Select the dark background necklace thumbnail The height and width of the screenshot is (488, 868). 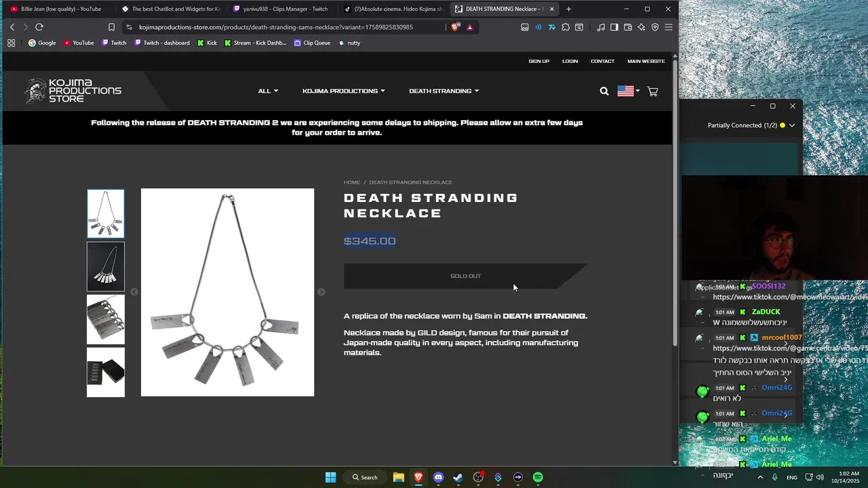click(x=106, y=266)
